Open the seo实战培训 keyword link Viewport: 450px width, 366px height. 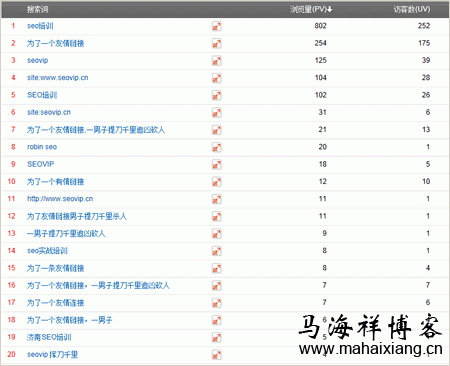click(47, 251)
